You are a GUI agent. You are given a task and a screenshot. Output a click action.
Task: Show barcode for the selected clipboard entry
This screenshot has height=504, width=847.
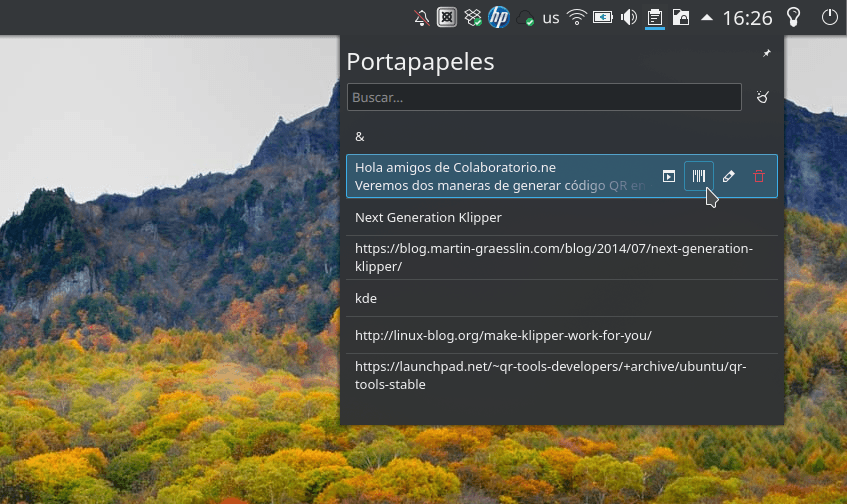pos(698,176)
